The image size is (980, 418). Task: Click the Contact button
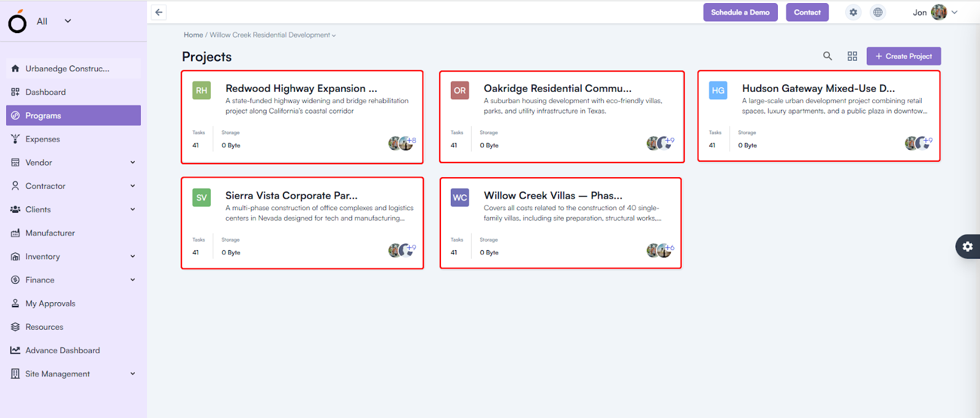(x=807, y=12)
